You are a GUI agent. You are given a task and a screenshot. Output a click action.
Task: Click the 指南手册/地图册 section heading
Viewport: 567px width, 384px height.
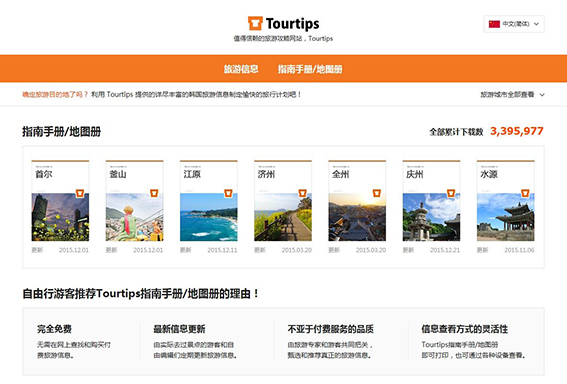tap(61, 132)
